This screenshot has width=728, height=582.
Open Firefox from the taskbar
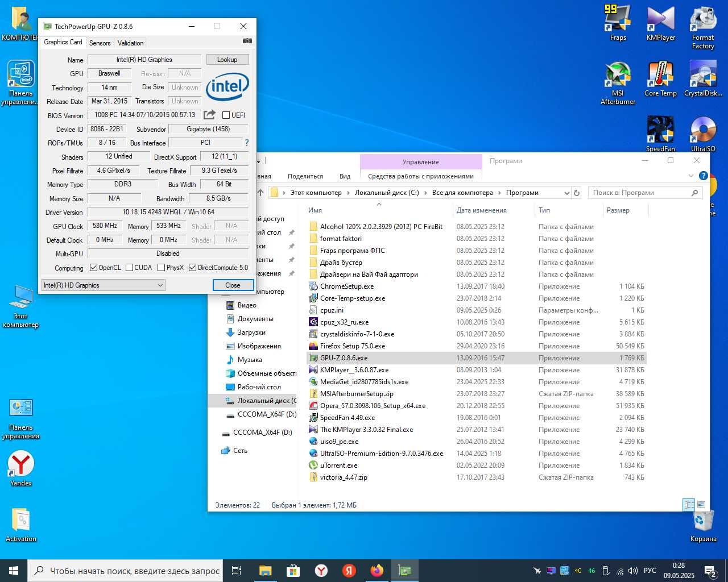377,571
